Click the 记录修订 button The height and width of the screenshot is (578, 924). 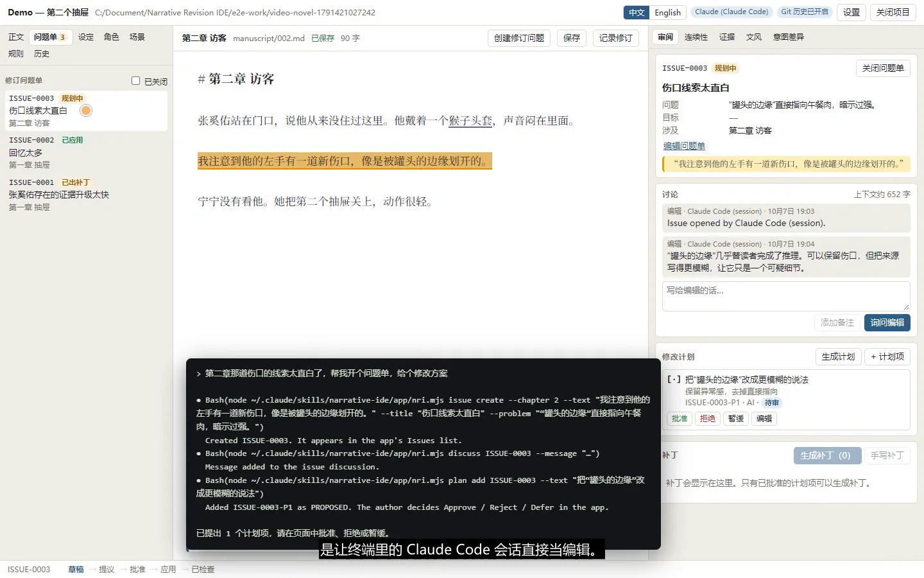pos(616,39)
